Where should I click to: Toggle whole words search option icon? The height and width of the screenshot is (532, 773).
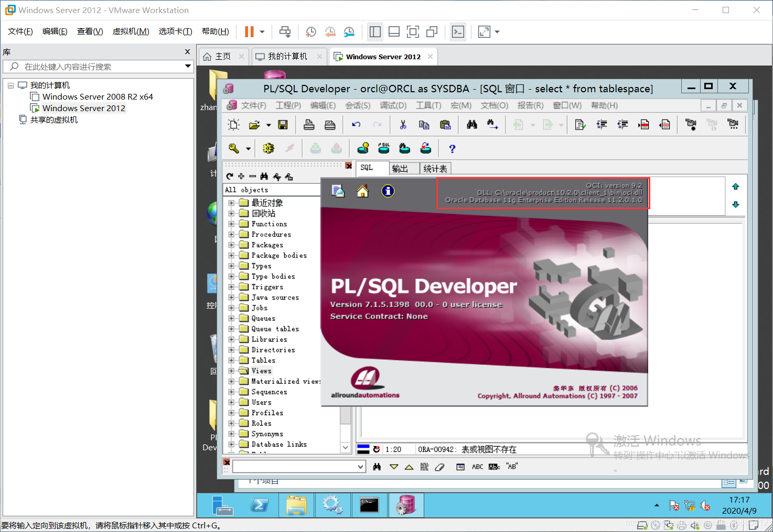click(494, 466)
